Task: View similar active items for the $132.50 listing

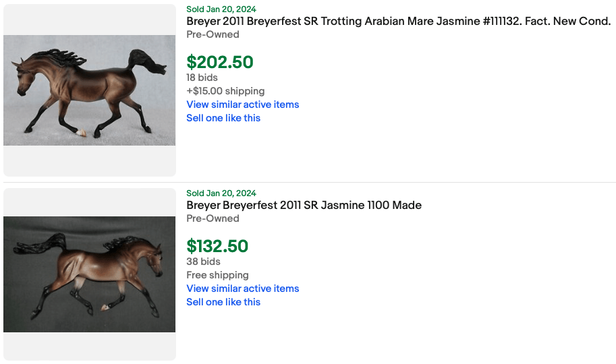Action: click(x=242, y=289)
